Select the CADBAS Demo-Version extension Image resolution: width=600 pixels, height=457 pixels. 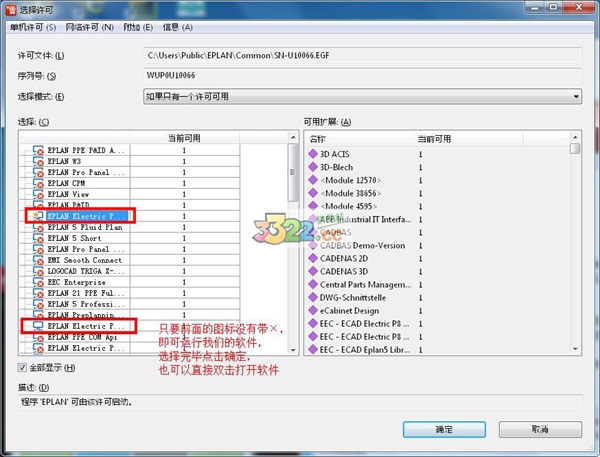click(362, 245)
